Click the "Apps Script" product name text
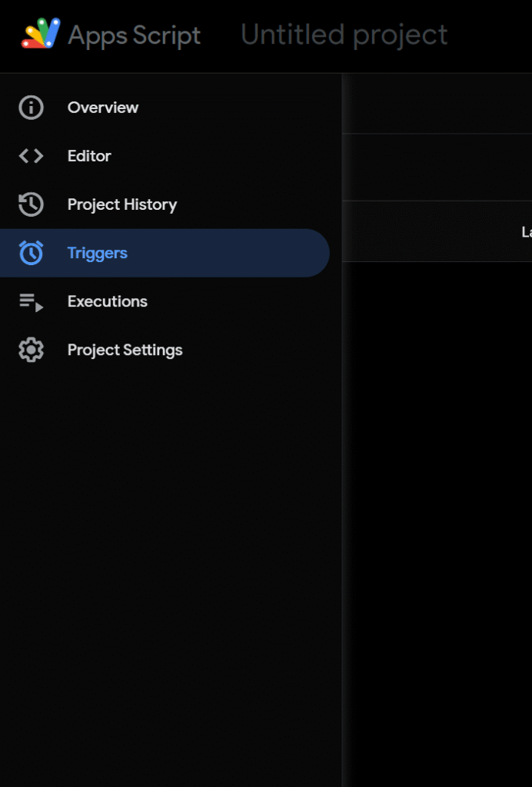 [x=135, y=35]
